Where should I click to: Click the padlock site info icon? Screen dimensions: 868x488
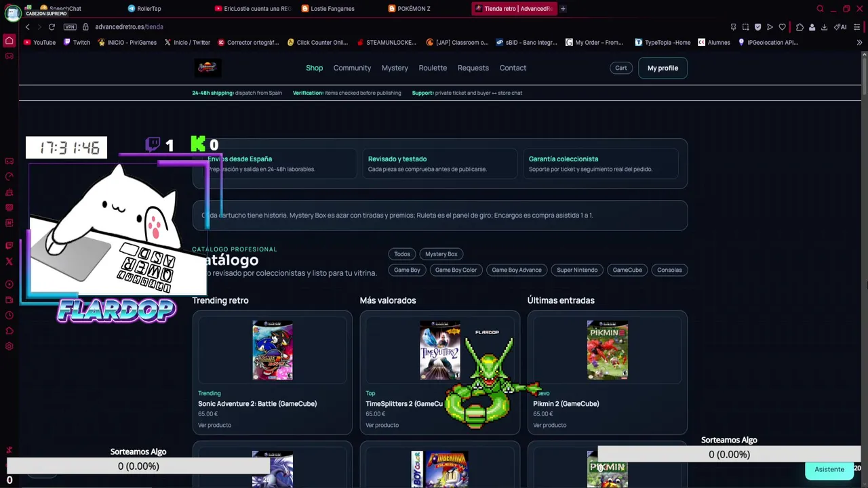[x=85, y=27]
